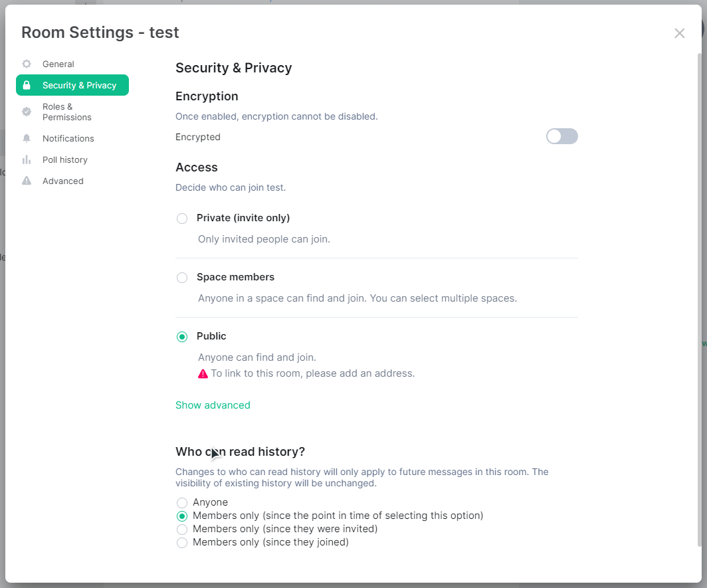707x588 pixels.
Task: Select Space members access option
Action: (x=182, y=278)
